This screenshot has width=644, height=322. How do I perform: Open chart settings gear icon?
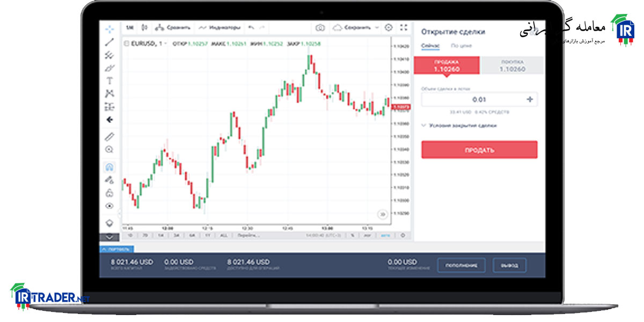coord(389,27)
